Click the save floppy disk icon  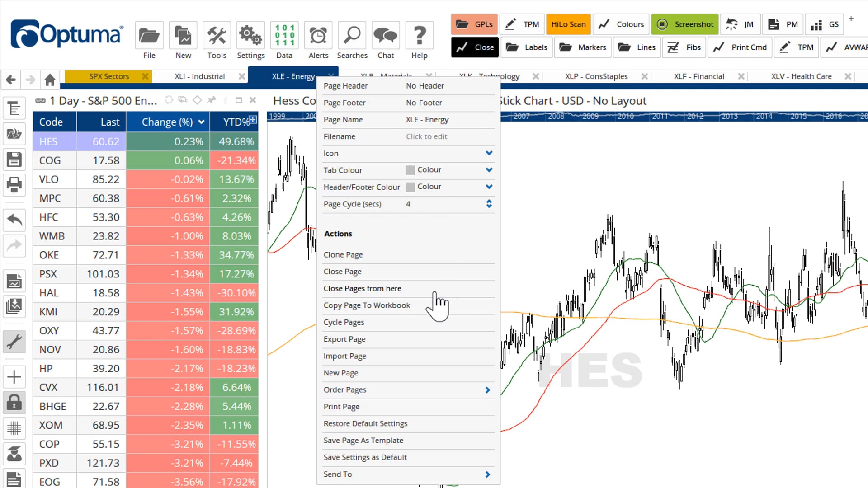point(14,160)
